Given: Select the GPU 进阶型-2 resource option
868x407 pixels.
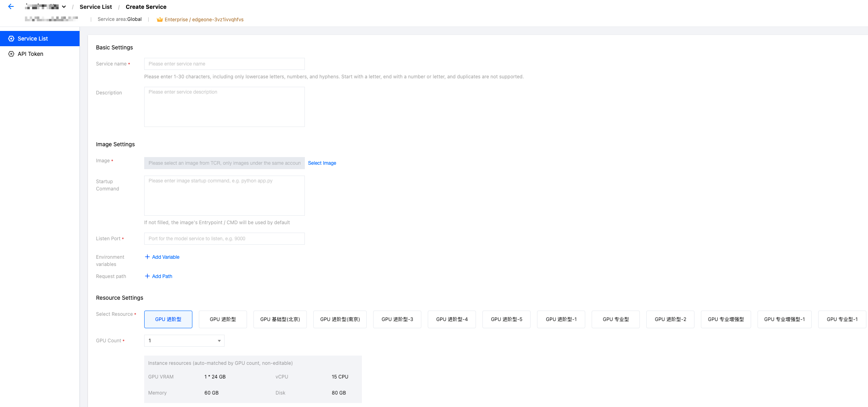Looking at the screenshot, I should pyautogui.click(x=670, y=319).
